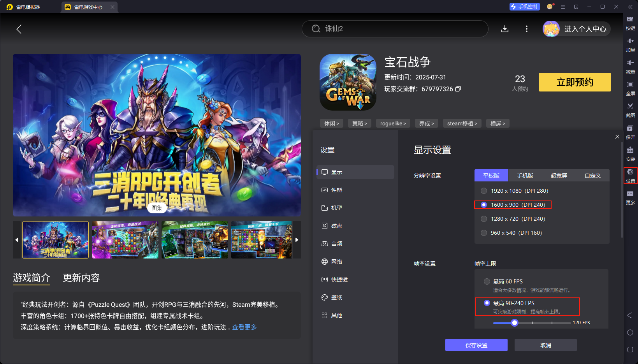The height and width of the screenshot is (364, 638).
Task: Show next thumbnails with right arrow
Action: (297, 240)
